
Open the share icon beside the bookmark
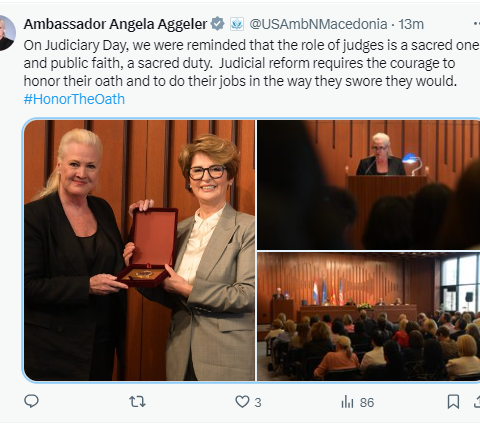477,402
